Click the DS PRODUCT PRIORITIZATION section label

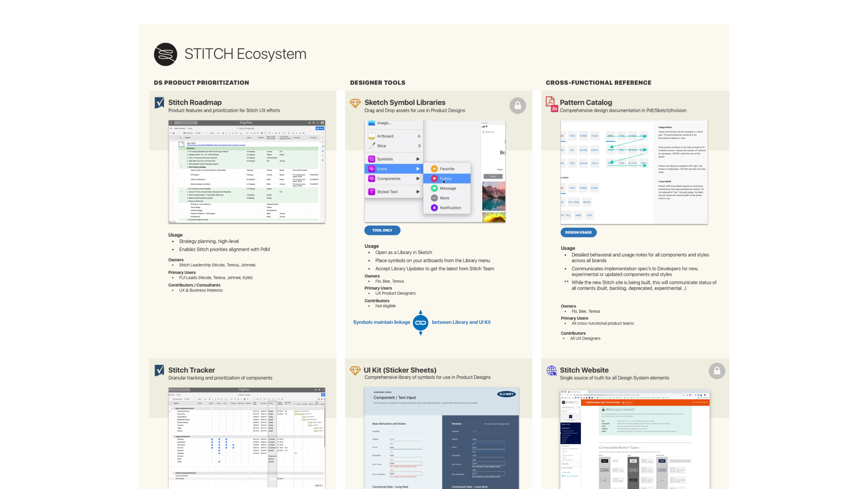point(201,82)
